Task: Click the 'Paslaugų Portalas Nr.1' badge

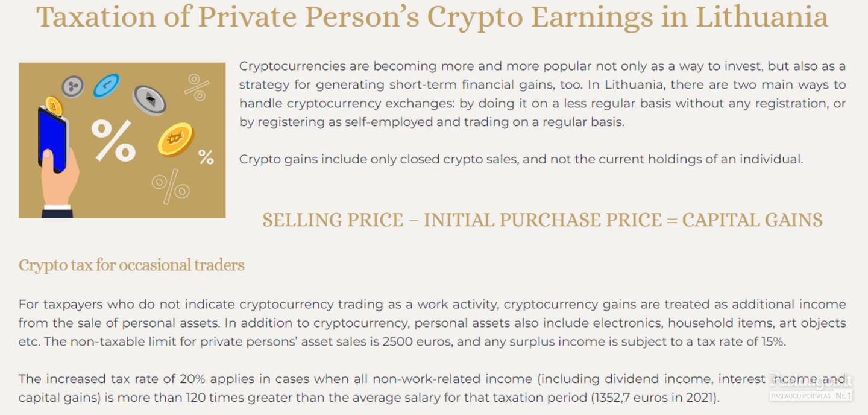Action: coord(811,396)
